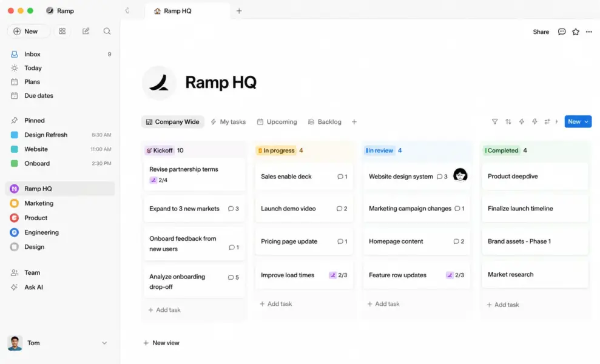Open Inbox in the sidebar
The width and height of the screenshot is (600, 364).
click(x=61, y=54)
